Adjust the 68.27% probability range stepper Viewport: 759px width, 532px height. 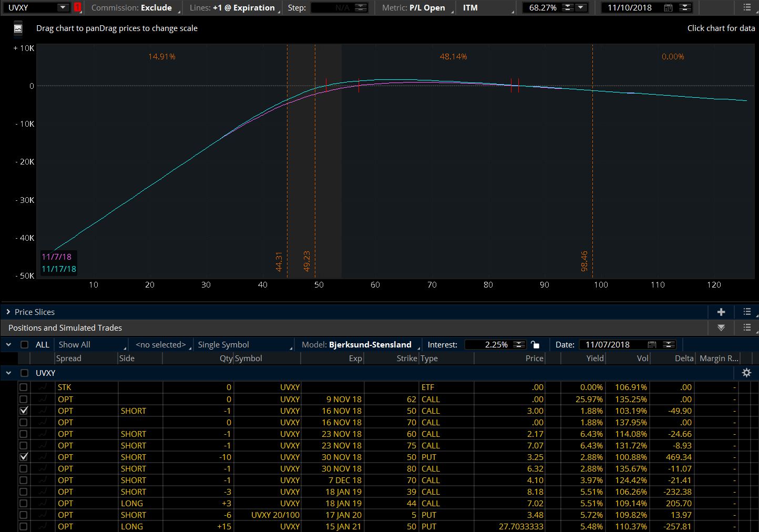(568, 8)
